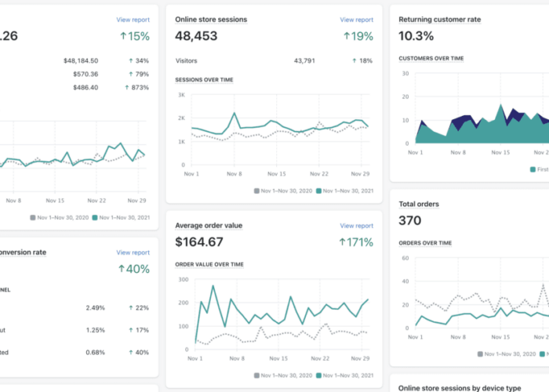Viewport: 549px width, 392px height.
Task: Open View report for Online store sessions
Action: pos(356,20)
